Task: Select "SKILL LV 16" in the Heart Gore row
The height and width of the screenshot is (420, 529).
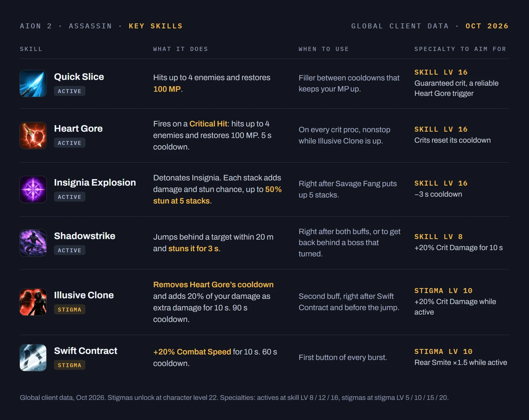Action: pos(441,129)
